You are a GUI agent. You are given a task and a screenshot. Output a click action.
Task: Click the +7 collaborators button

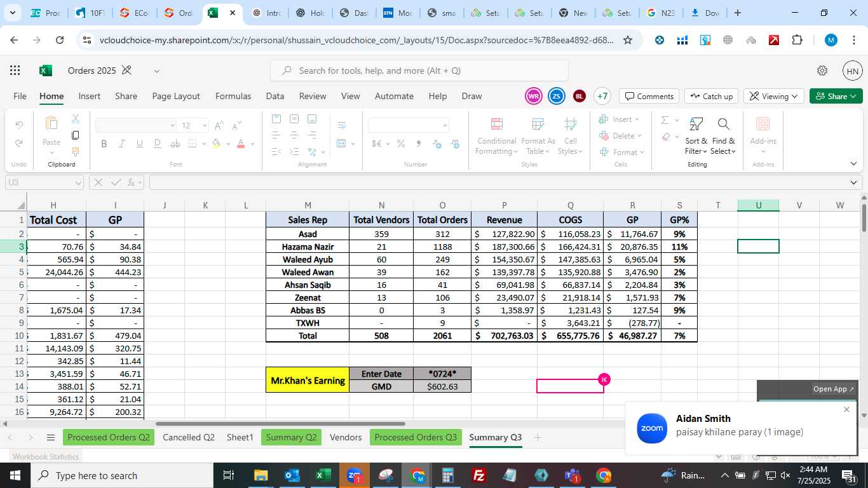602,96
